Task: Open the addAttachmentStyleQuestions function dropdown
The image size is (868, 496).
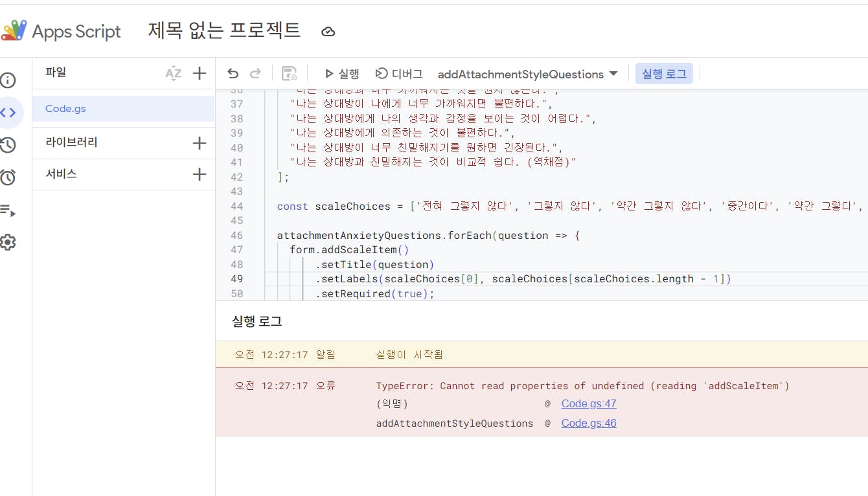Action: click(x=528, y=74)
